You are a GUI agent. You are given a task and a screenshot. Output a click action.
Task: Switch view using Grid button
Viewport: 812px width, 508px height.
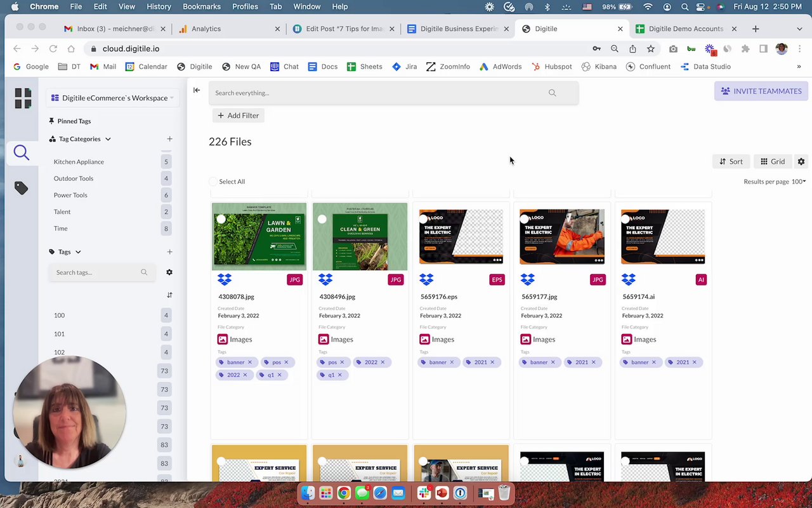[x=773, y=161]
